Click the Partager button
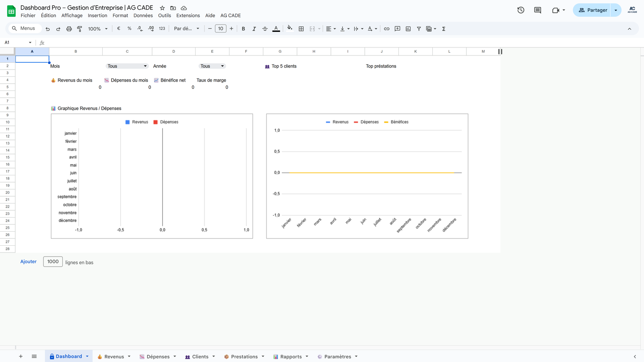Image resolution: width=644 pixels, height=362 pixels. point(592,10)
